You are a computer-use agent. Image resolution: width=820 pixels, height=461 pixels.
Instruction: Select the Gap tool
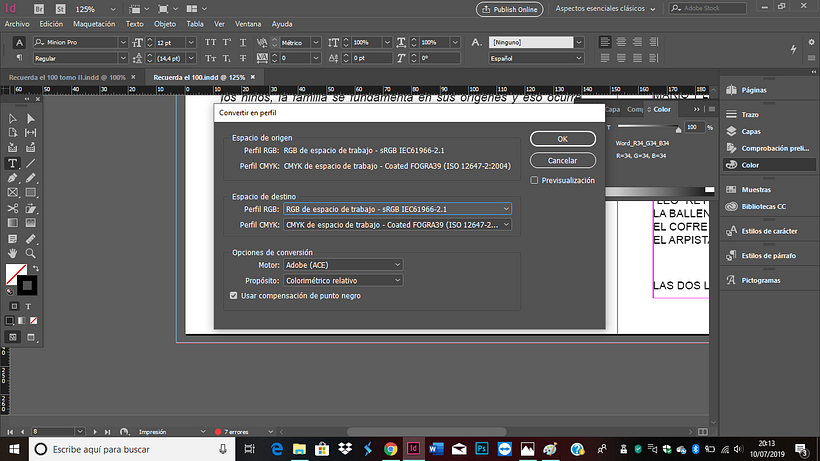(x=30, y=133)
